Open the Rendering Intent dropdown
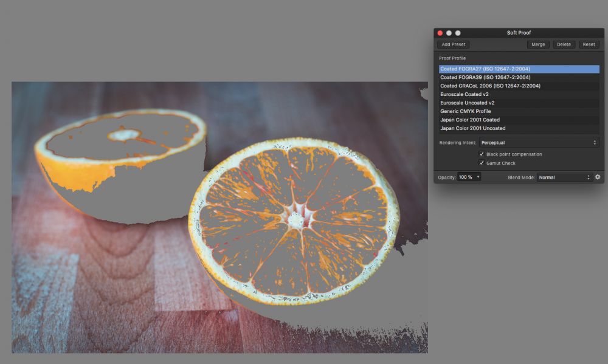Image resolution: width=608 pixels, height=364 pixels. (539, 143)
